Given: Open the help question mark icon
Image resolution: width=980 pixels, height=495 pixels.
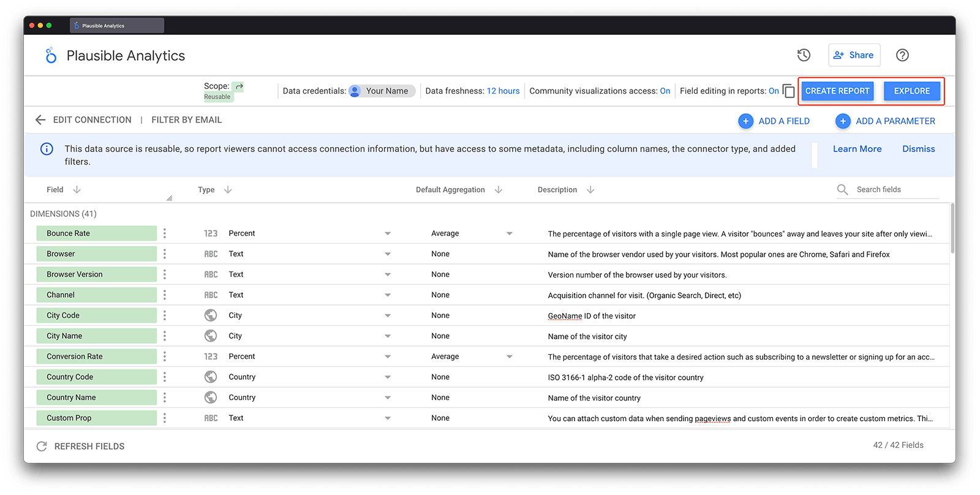Looking at the screenshot, I should [902, 55].
